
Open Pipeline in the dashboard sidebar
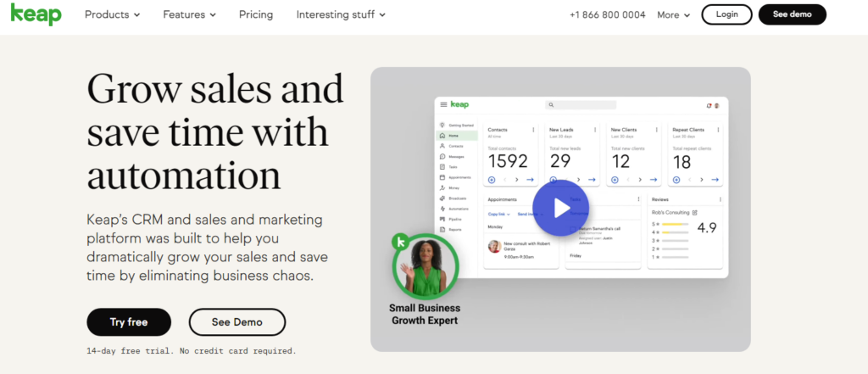451,220
